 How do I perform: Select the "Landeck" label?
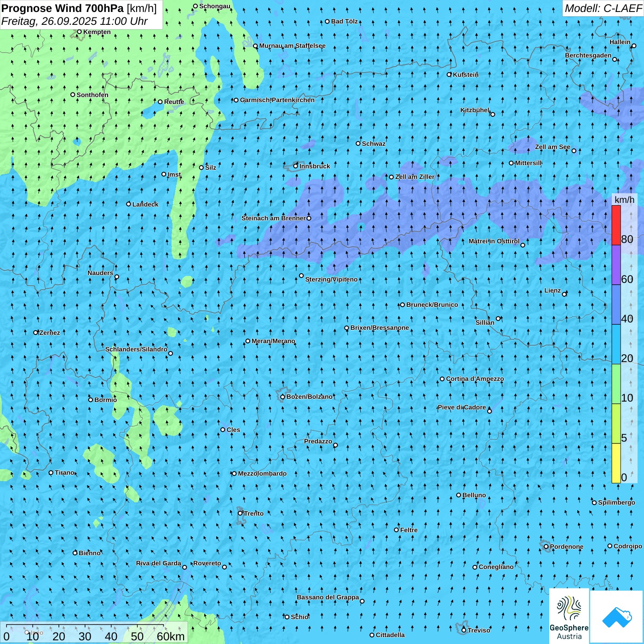(x=145, y=204)
